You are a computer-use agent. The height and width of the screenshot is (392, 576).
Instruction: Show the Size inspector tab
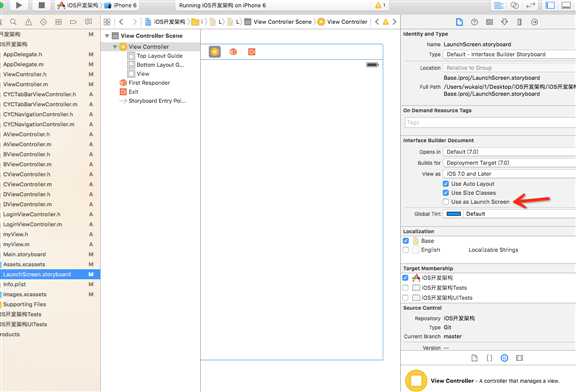coord(519,22)
